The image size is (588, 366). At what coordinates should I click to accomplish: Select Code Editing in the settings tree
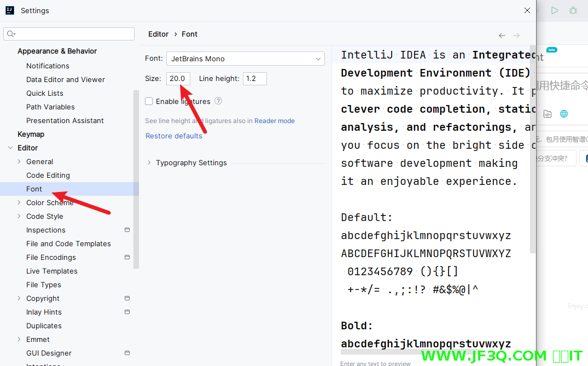click(48, 175)
